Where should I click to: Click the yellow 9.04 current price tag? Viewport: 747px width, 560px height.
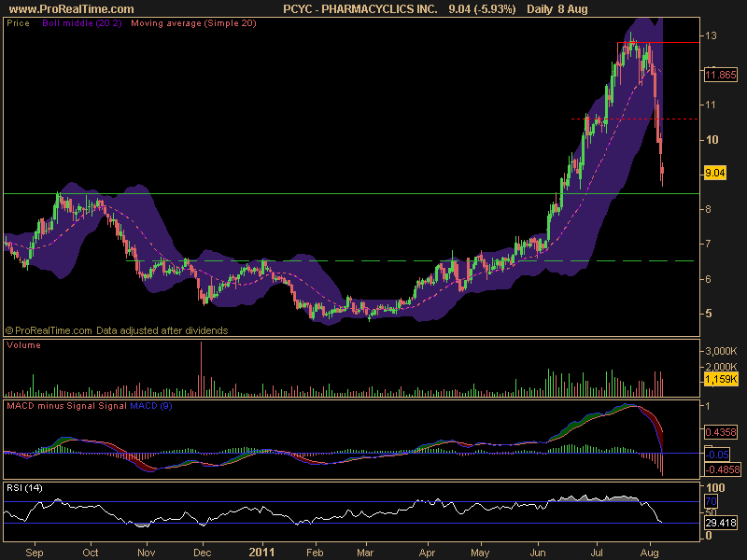[x=715, y=173]
